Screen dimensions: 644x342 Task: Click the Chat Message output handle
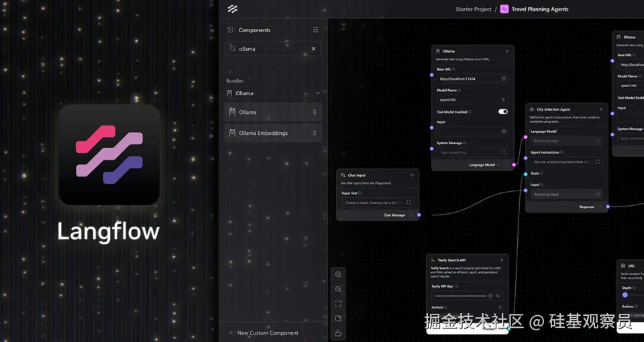[419, 215]
